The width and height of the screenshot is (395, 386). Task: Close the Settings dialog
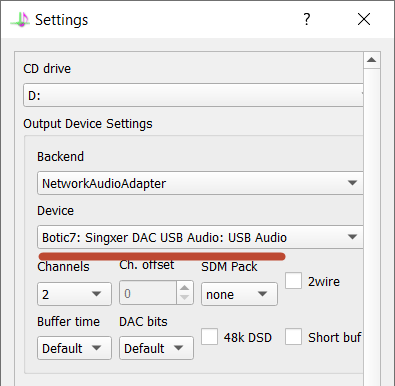[x=364, y=19]
